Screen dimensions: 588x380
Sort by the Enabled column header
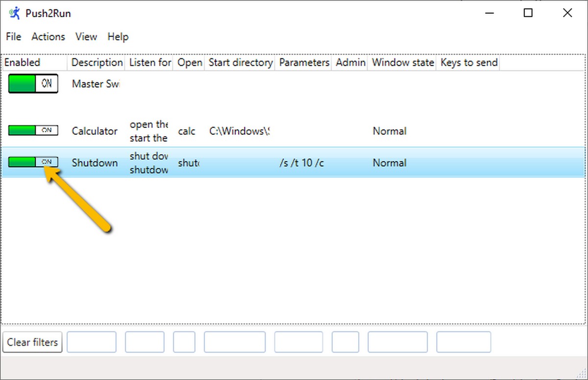coord(34,63)
